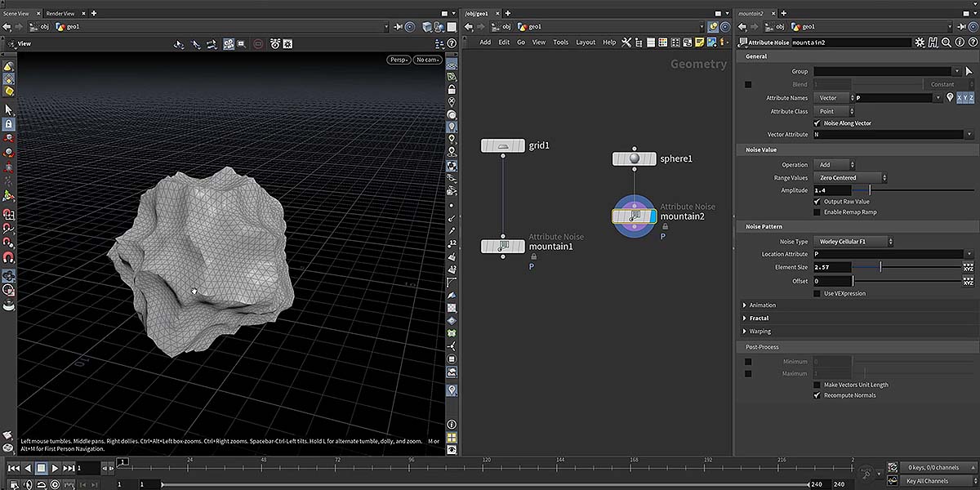Toggle Recompute Normals checkbox
This screenshot has width=980, height=490.
tap(817, 395)
